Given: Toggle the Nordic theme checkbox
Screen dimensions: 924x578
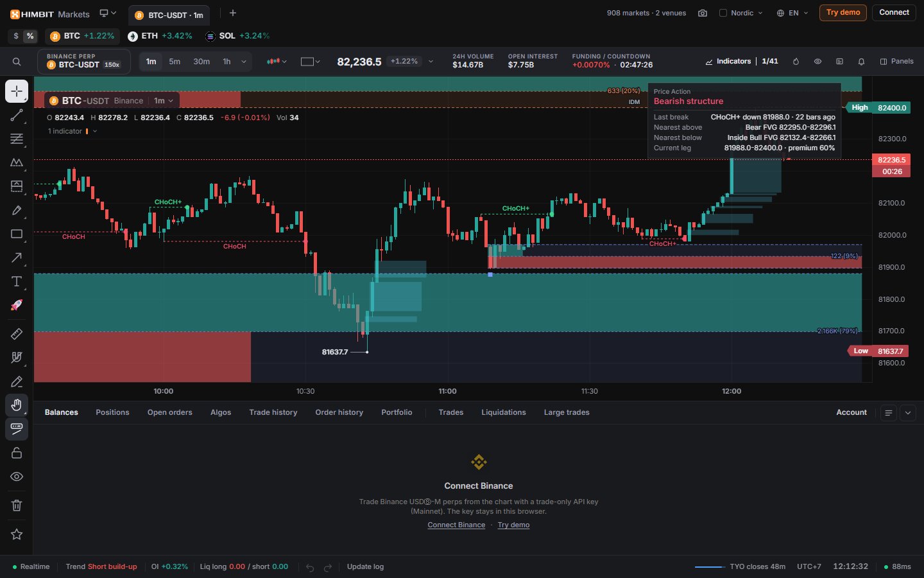Looking at the screenshot, I should [723, 13].
